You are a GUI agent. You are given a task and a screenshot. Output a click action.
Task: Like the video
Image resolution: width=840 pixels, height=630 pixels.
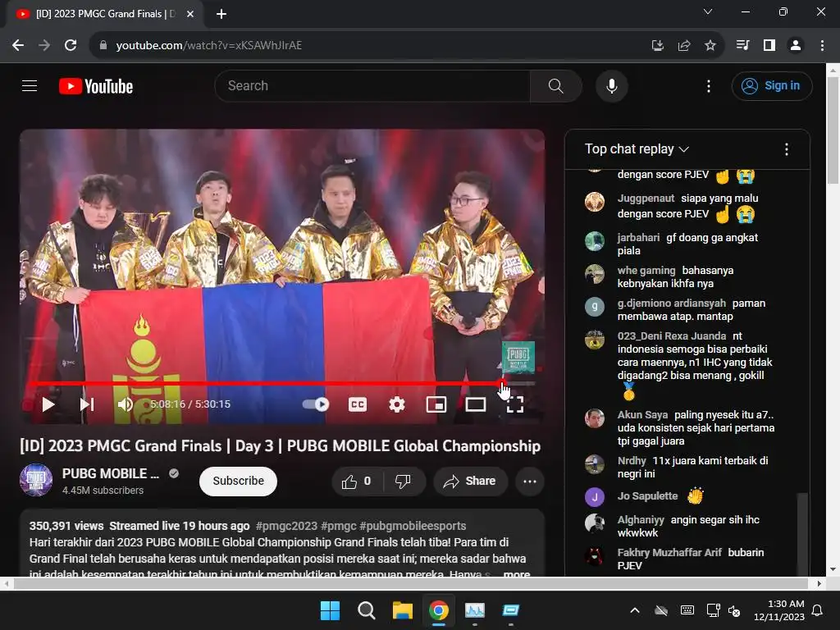[357, 481]
